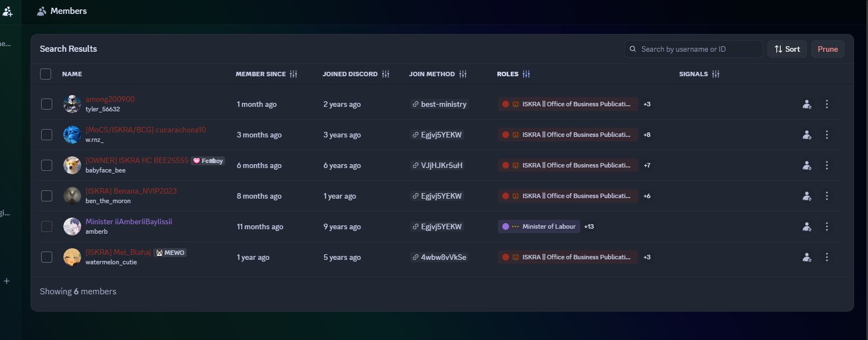868x340 pixels.
Task: Select checkbox for Mel_Blahaj row
Action: [47, 257]
